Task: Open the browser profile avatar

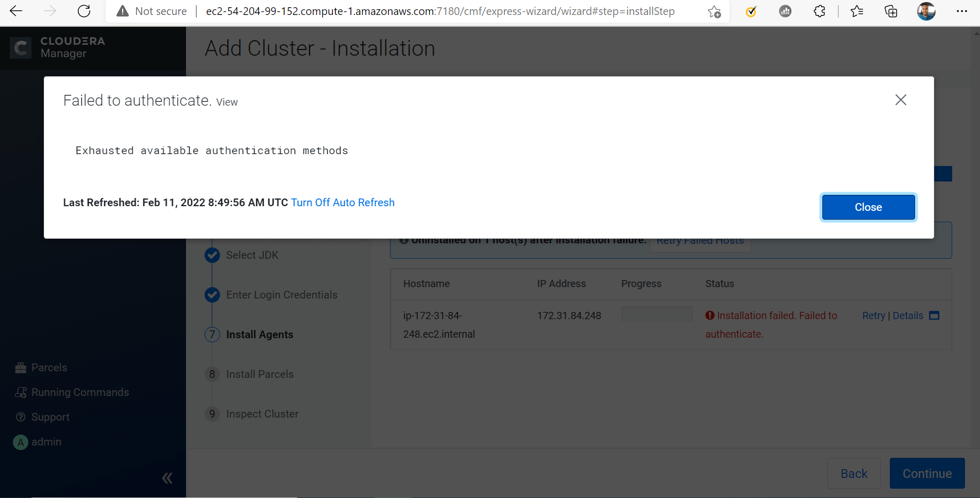Action: point(926,11)
